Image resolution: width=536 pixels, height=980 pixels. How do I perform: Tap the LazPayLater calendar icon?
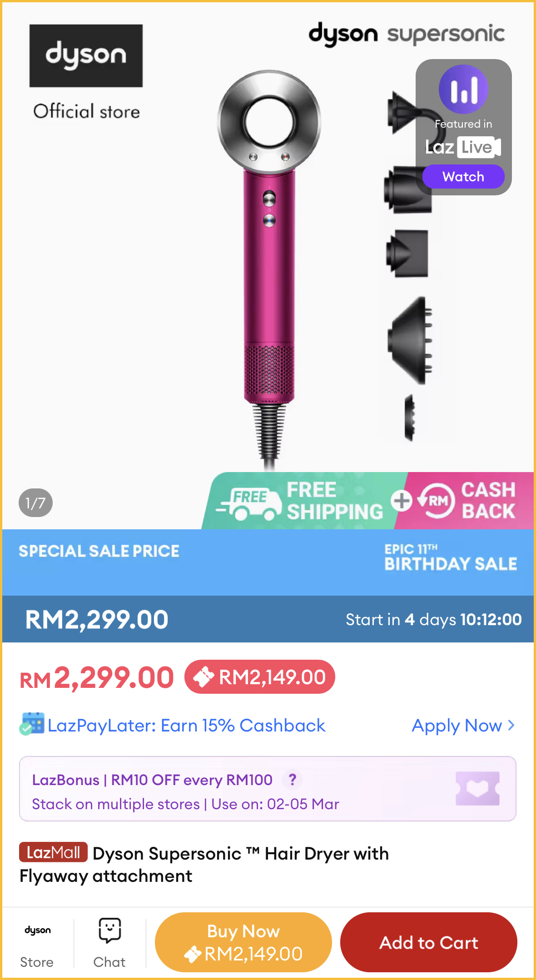tap(32, 724)
